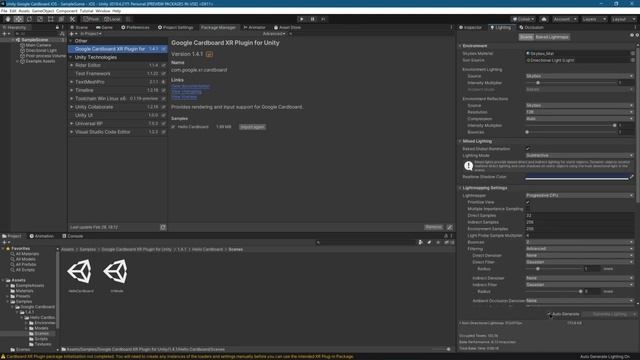Image resolution: width=640 pixels, height=360 pixels.
Task: Click the View licenses link
Action: pyautogui.click(x=184, y=97)
